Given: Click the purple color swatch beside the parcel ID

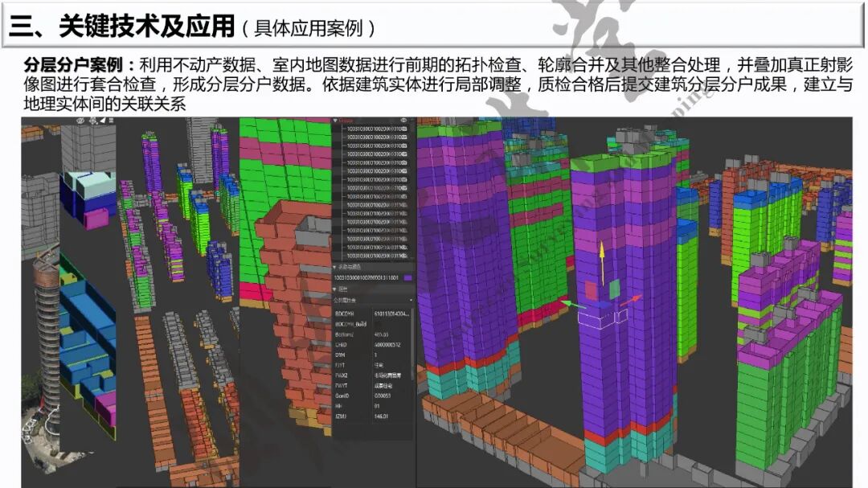Looking at the screenshot, I should tap(408, 277).
